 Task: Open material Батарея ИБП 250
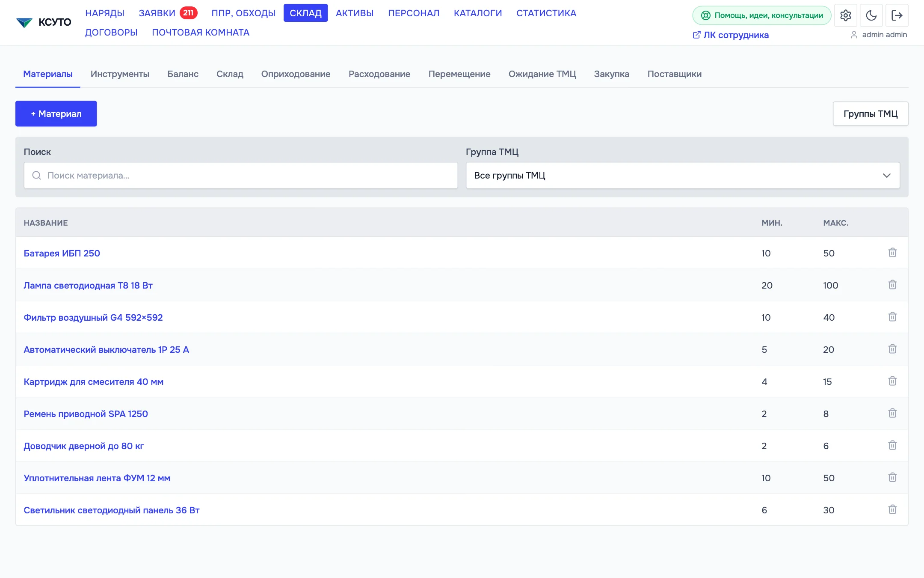[62, 253]
